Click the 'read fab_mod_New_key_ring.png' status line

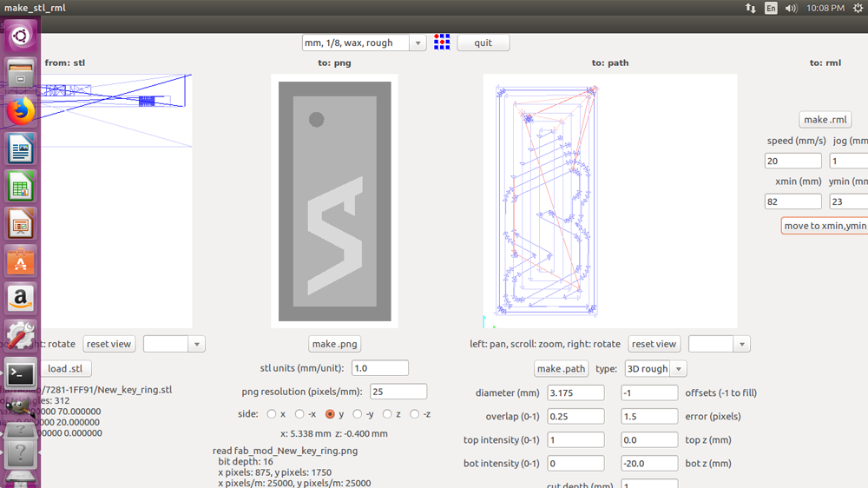[285, 451]
